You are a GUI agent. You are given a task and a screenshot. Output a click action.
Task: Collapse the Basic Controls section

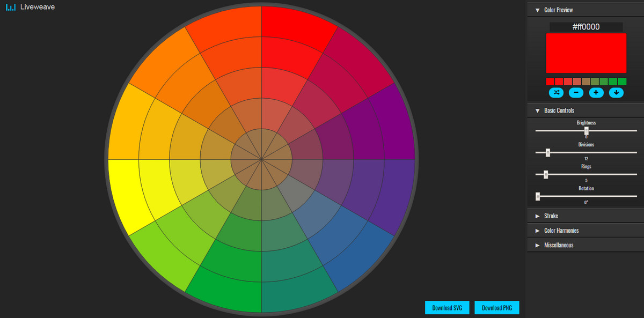click(538, 111)
